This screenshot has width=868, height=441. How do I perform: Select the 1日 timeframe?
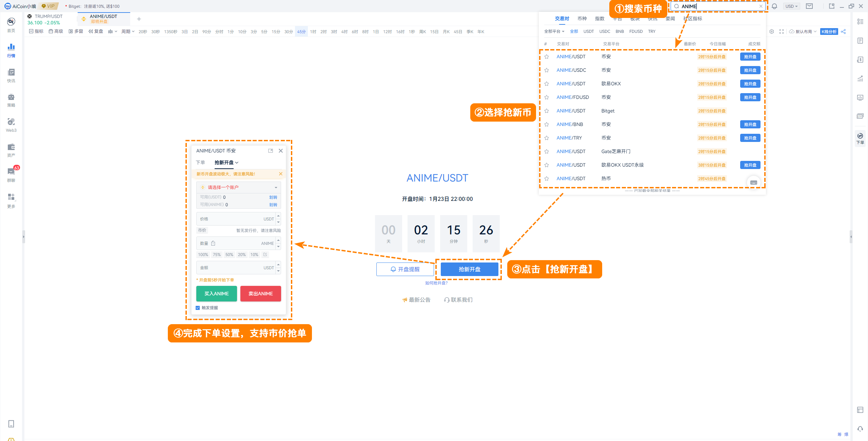376,31
